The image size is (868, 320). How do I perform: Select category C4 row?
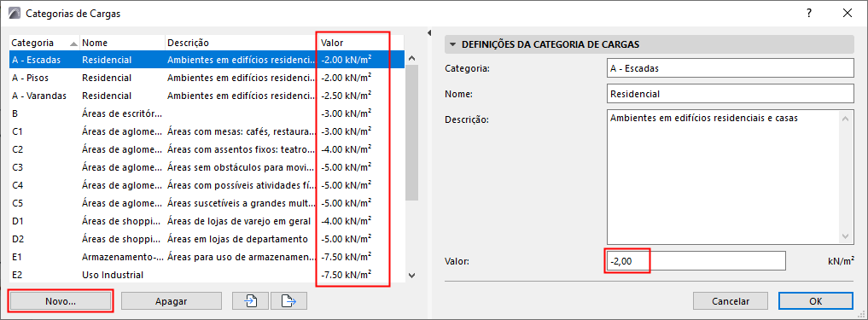(x=207, y=185)
